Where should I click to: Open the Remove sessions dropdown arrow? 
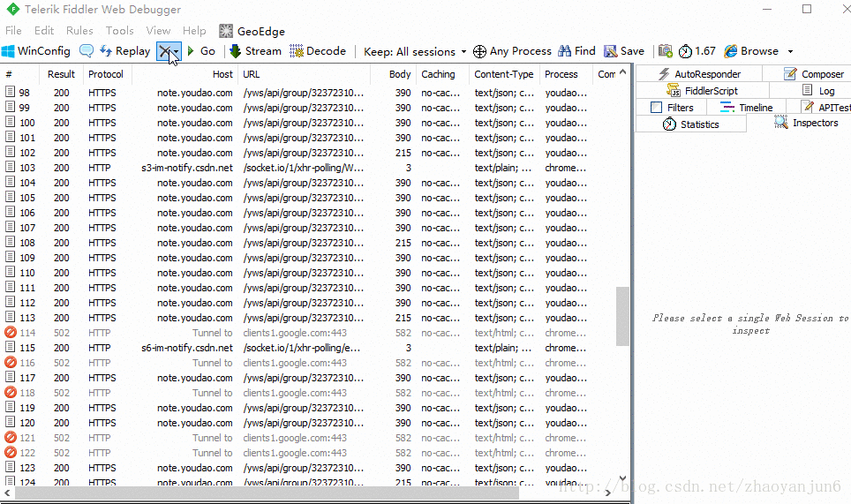(x=177, y=52)
